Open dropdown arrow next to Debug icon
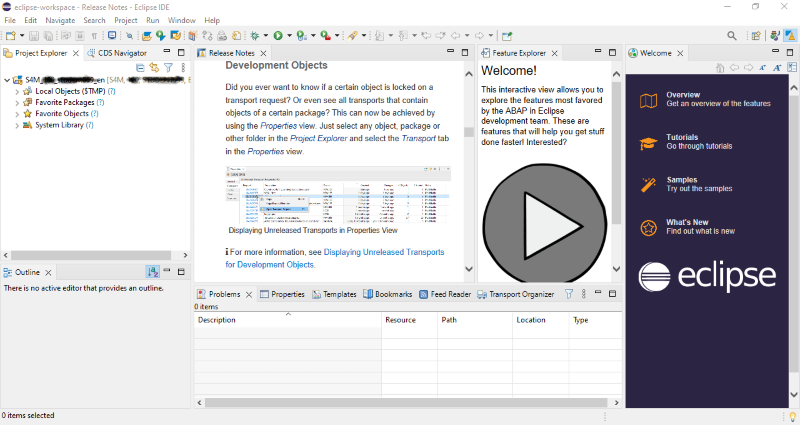The width and height of the screenshot is (800, 425). [266, 36]
